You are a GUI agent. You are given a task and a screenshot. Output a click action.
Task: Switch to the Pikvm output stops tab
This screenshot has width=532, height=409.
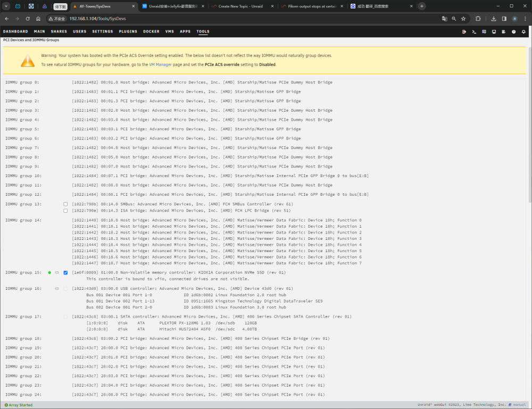point(311,6)
